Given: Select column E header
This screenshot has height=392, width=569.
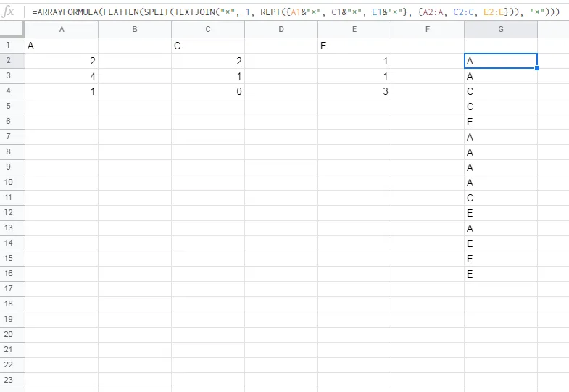Looking at the screenshot, I should click(354, 30).
